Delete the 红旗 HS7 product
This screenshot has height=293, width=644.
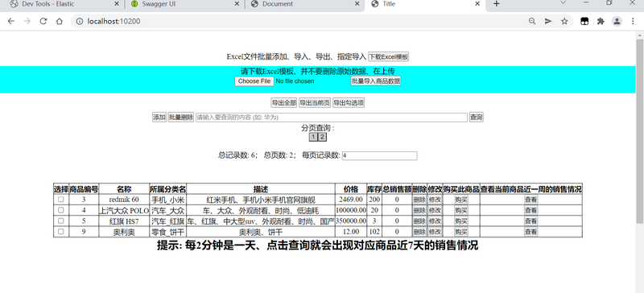[x=419, y=221]
